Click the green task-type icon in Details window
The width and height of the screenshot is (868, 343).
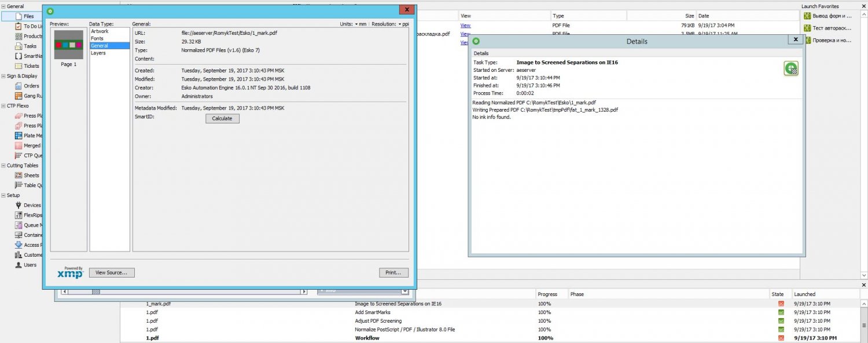(x=791, y=68)
